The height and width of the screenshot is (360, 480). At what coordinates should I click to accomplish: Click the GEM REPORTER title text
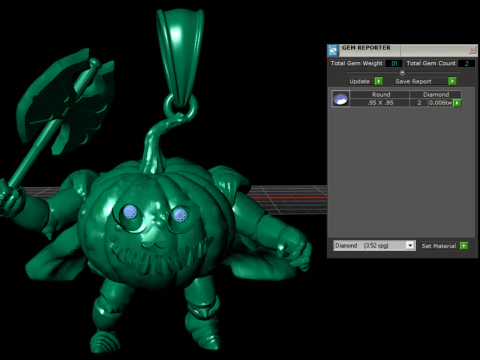coord(366,48)
